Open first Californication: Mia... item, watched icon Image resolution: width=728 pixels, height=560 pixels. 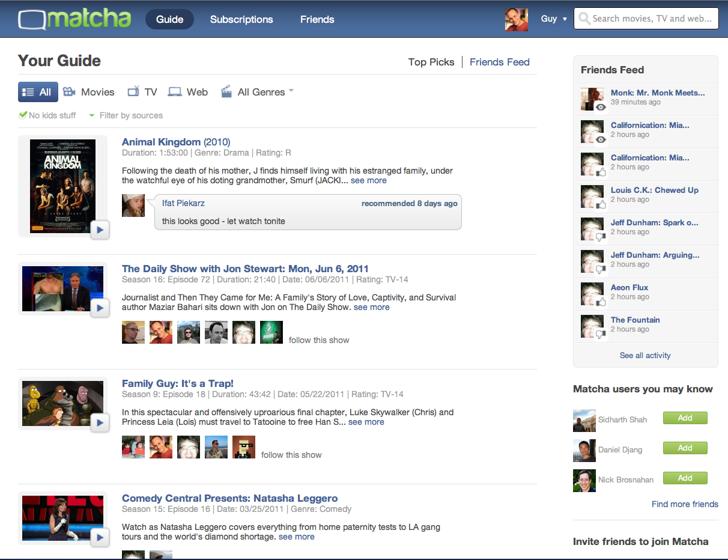[x=650, y=125]
